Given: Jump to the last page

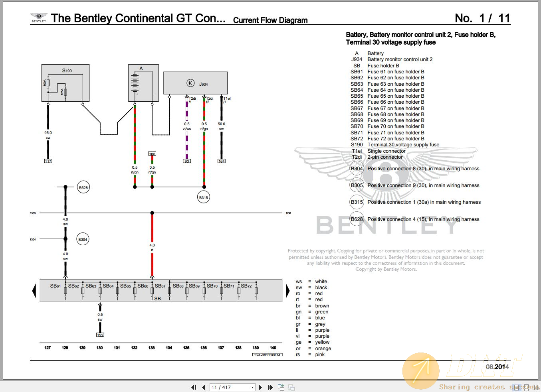Looking at the screenshot, I should click(x=270, y=387).
